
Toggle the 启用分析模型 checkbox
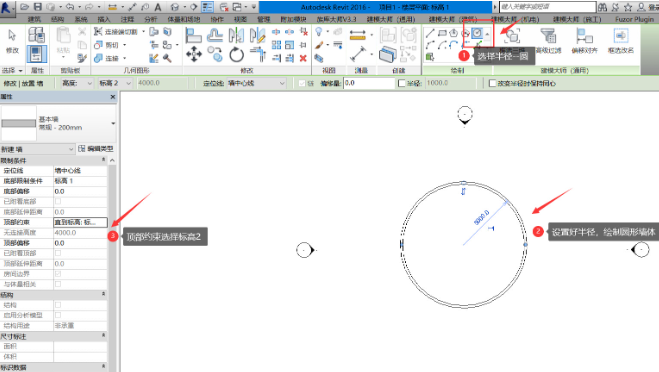pos(58,315)
